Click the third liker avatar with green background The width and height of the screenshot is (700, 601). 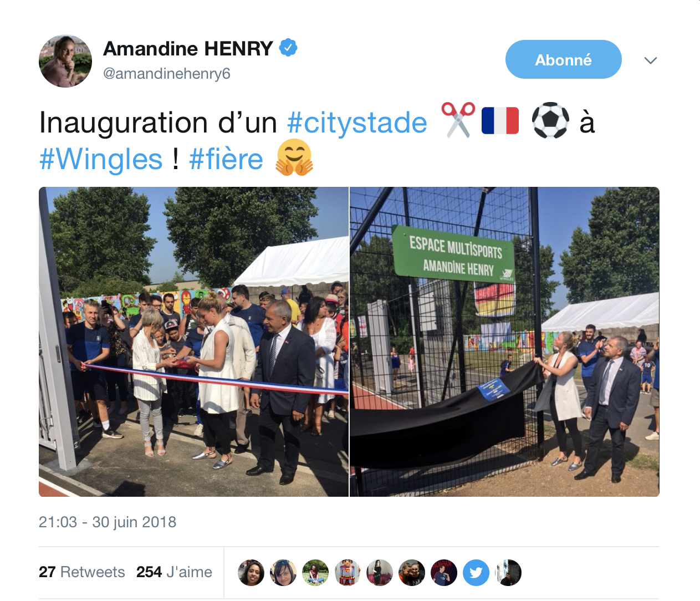pyautogui.click(x=315, y=573)
